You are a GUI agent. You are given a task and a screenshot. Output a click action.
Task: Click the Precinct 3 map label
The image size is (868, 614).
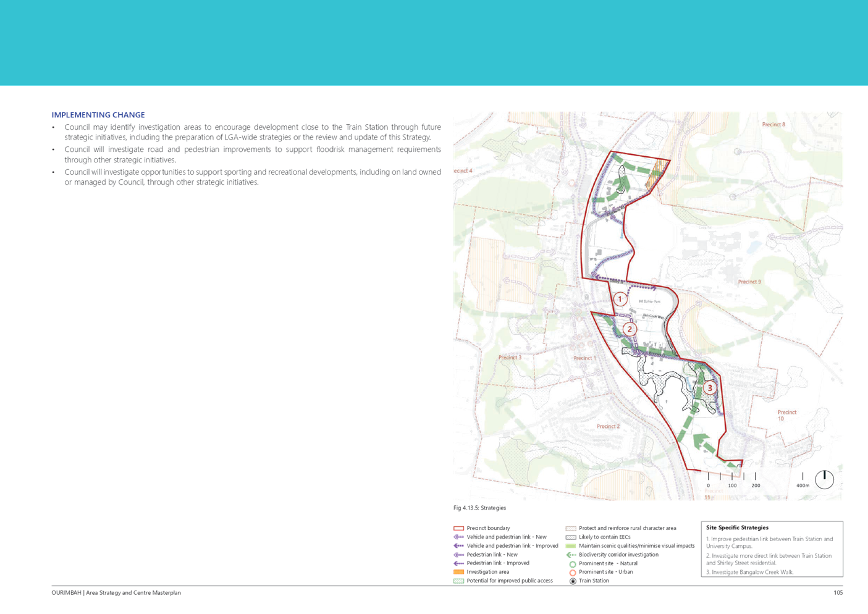coord(510,358)
